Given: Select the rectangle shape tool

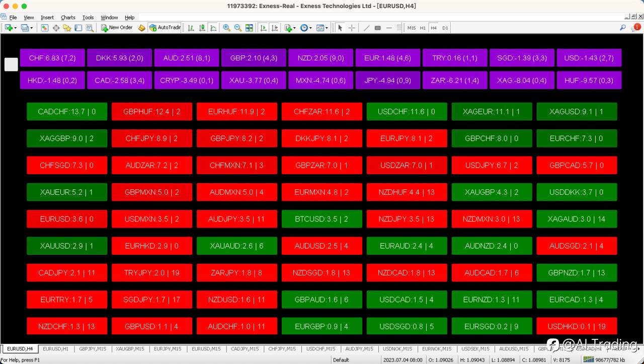Looking at the screenshot, I should [x=378, y=28].
